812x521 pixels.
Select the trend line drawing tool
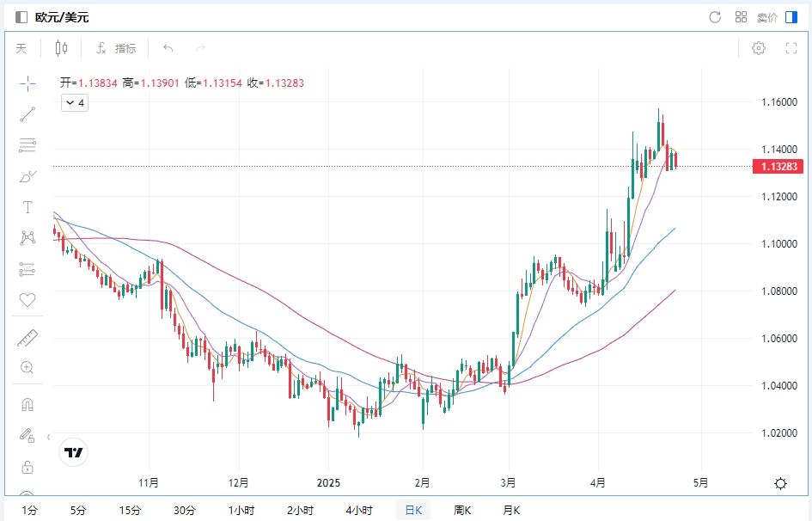[27, 113]
